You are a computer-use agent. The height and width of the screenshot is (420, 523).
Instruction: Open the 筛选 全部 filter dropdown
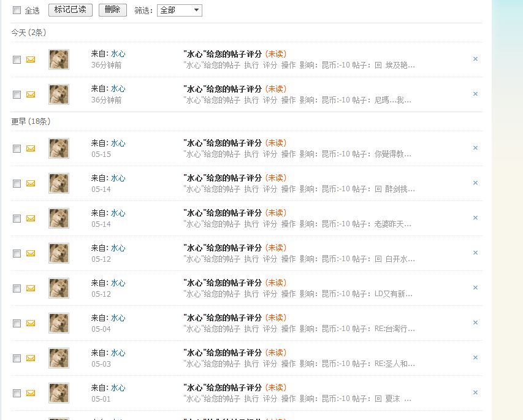point(180,10)
